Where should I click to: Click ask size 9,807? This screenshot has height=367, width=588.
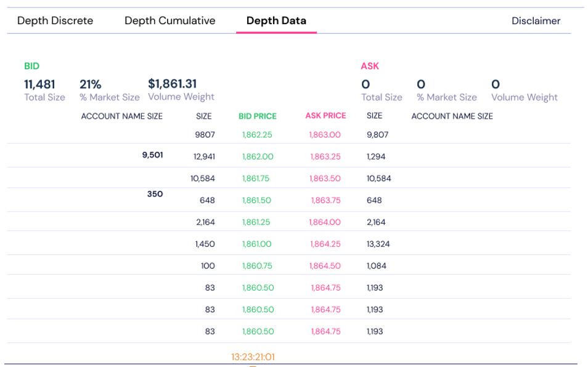point(378,135)
